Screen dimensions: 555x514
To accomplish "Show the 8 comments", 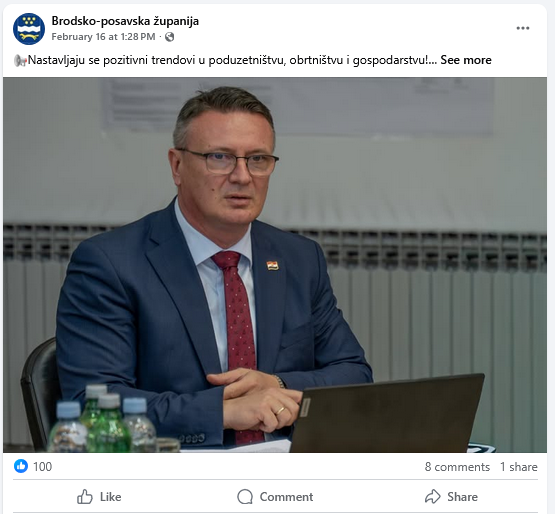I will (x=457, y=467).
